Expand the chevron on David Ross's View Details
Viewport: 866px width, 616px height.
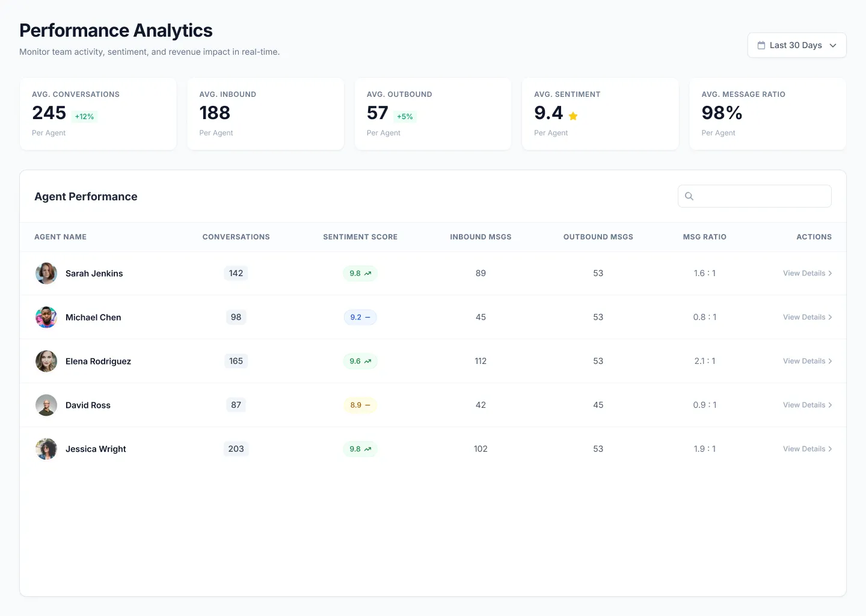(x=831, y=405)
